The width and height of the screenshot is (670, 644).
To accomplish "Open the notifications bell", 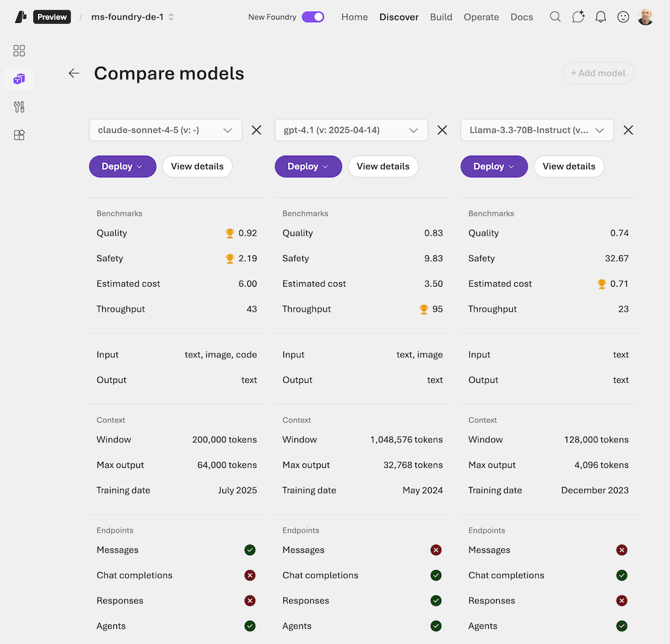I will pyautogui.click(x=601, y=17).
